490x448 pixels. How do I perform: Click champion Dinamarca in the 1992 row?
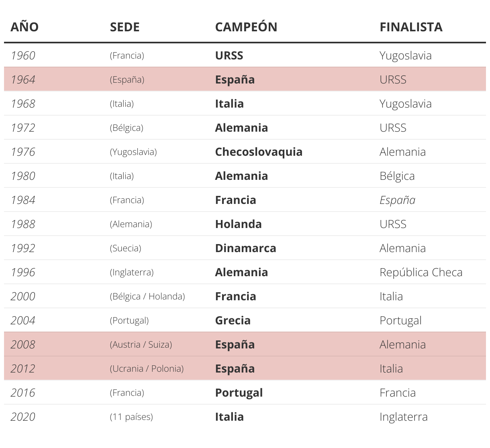point(245,248)
